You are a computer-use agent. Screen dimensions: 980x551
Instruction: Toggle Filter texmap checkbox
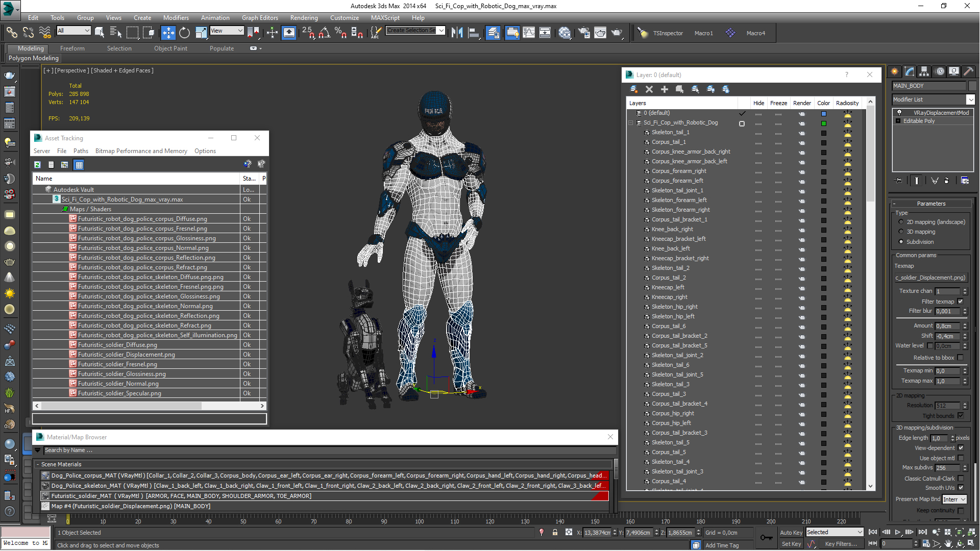961,302
